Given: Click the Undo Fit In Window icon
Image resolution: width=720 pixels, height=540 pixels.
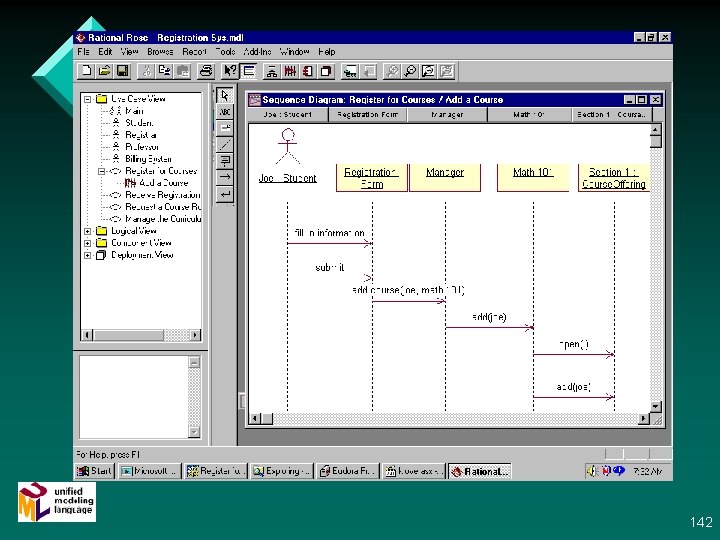Looking at the screenshot, I should [447, 71].
